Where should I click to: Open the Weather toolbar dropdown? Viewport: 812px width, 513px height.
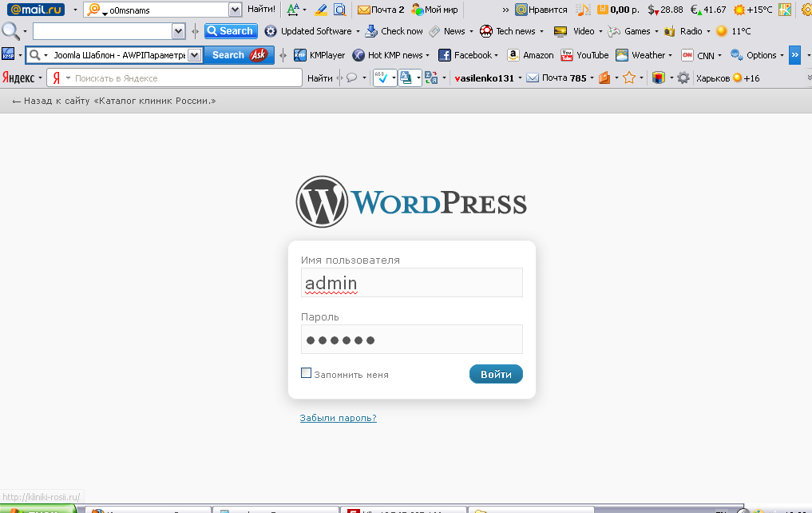[644, 55]
